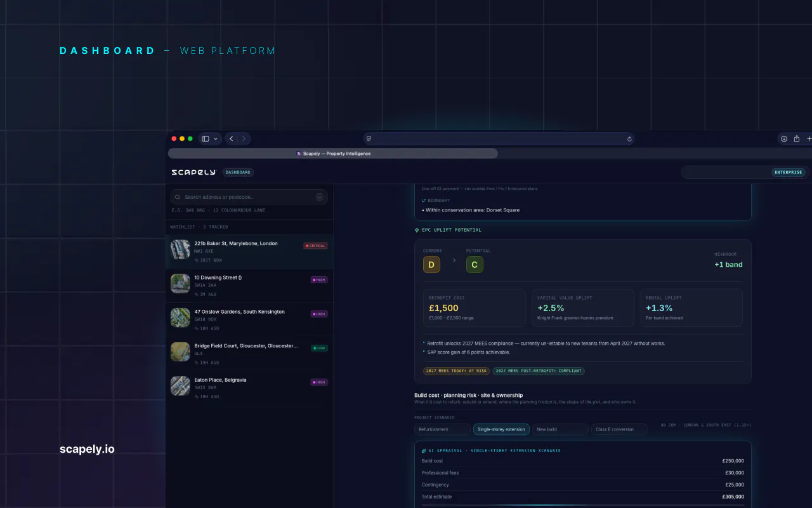
Task: Click the £1,500 retrofit cost value
Action: [443, 308]
